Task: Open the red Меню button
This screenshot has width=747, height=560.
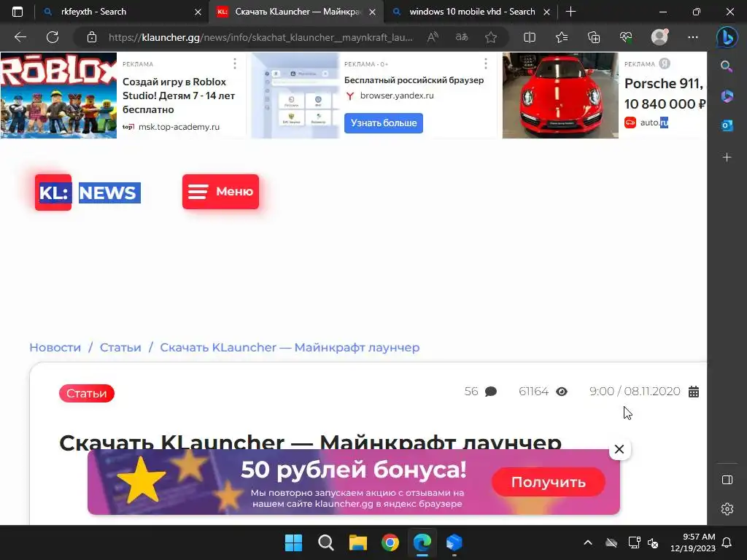Action: tap(220, 192)
